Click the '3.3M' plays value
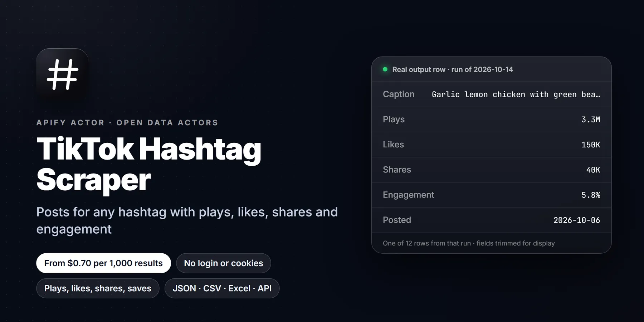Image resolution: width=644 pixels, height=322 pixels. (x=591, y=119)
